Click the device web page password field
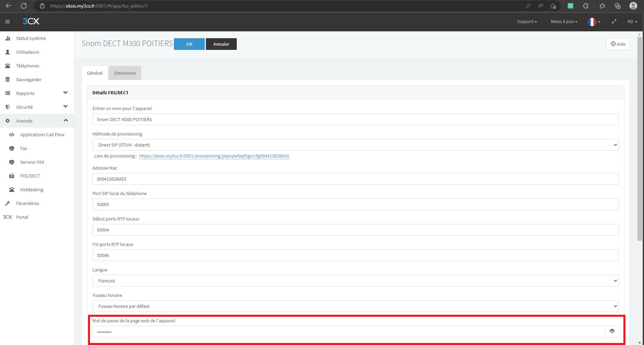The image size is (644, 345). (349, 332)
